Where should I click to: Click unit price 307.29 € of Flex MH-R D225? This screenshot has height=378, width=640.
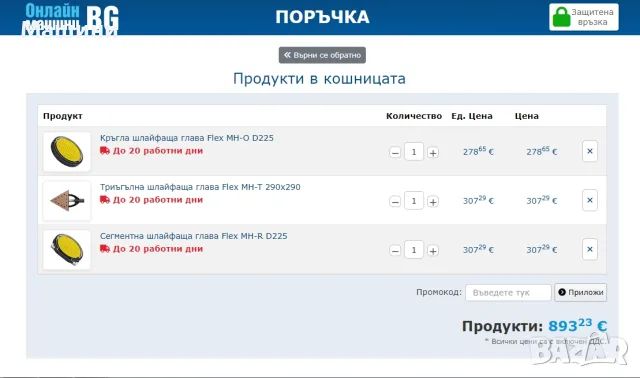point(478,249)
